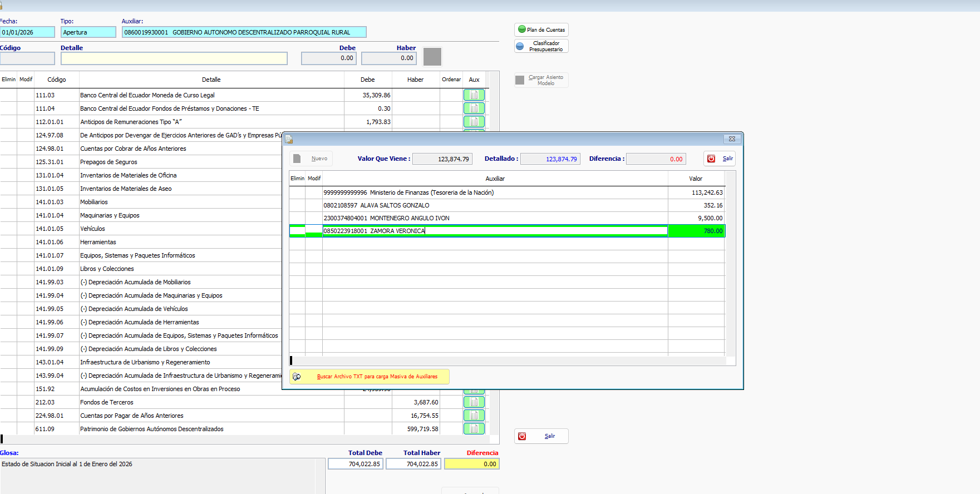The height and width of the screenshot is (494, 980).
Task: Open aux icon for Fondos de Terceros
Action: (x=474, y=402)
